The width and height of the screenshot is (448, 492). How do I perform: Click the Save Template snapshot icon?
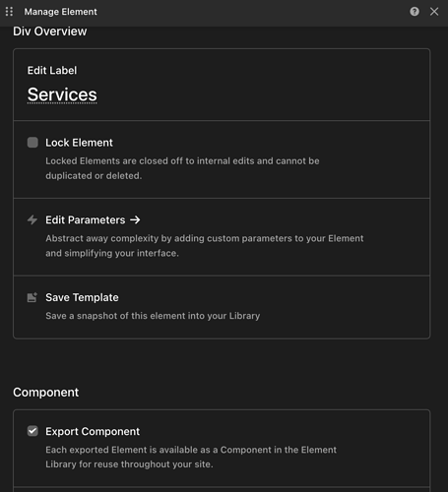(32, 297)
